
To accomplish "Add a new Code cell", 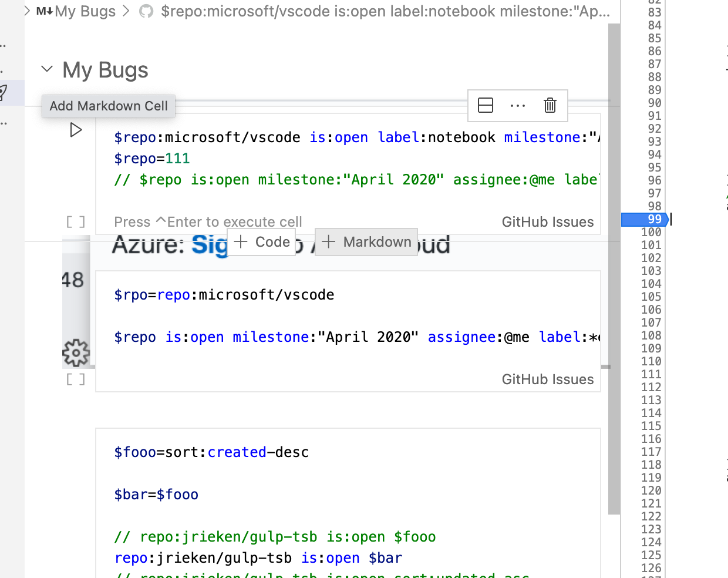I will [x=262, y=242].
